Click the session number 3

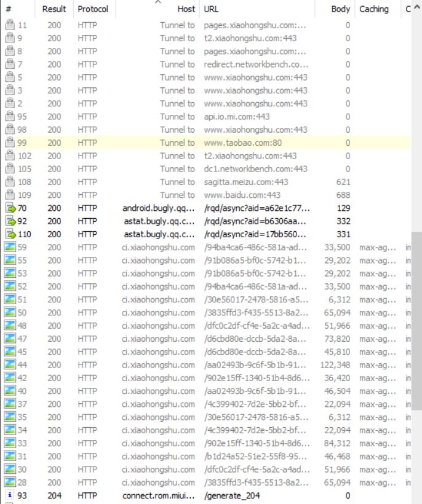point(20,90)
